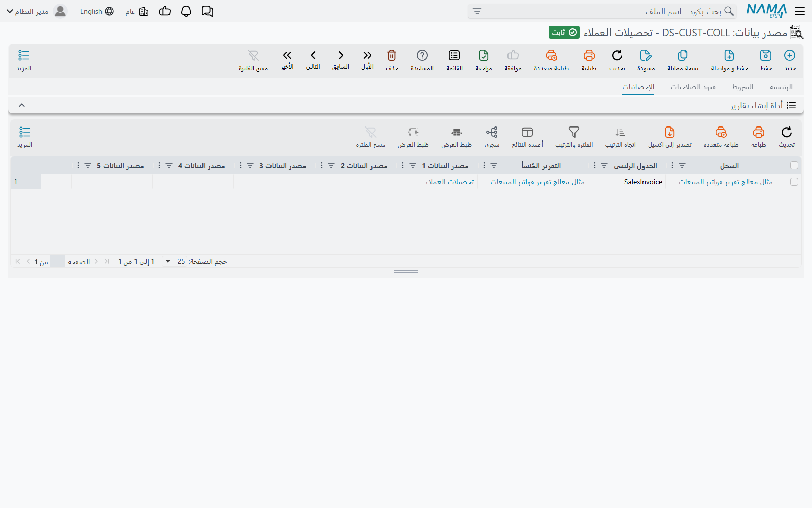This screenshot has height=508, width=812.
Task: Open تحصيلات العملاء link in data source 1
Action: click(450, 182)
